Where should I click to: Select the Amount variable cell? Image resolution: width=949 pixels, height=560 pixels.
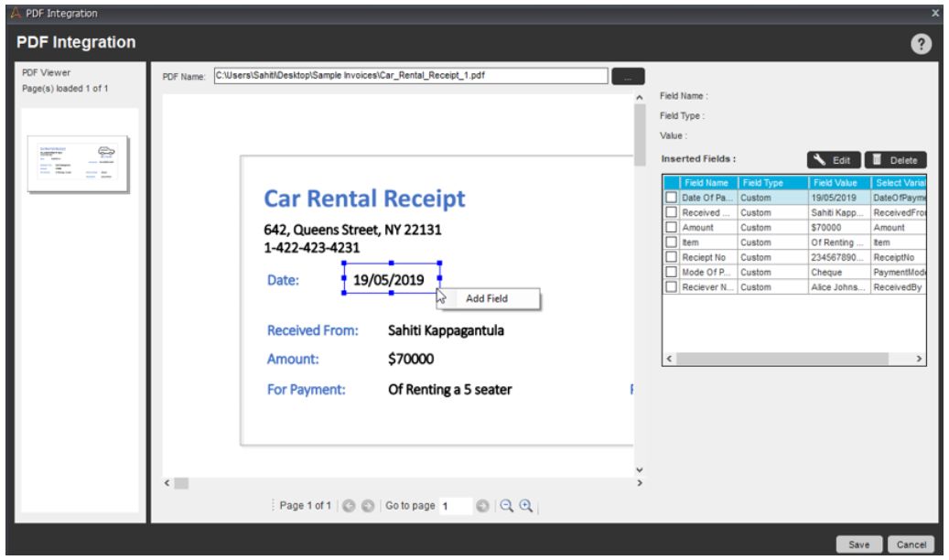(x=899, y=228)
